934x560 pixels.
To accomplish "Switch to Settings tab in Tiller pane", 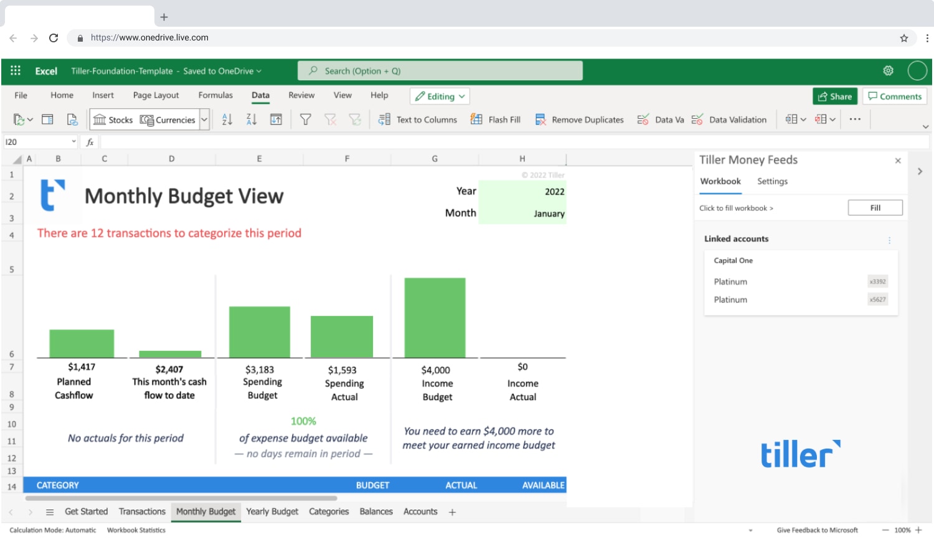I will 772,181.
